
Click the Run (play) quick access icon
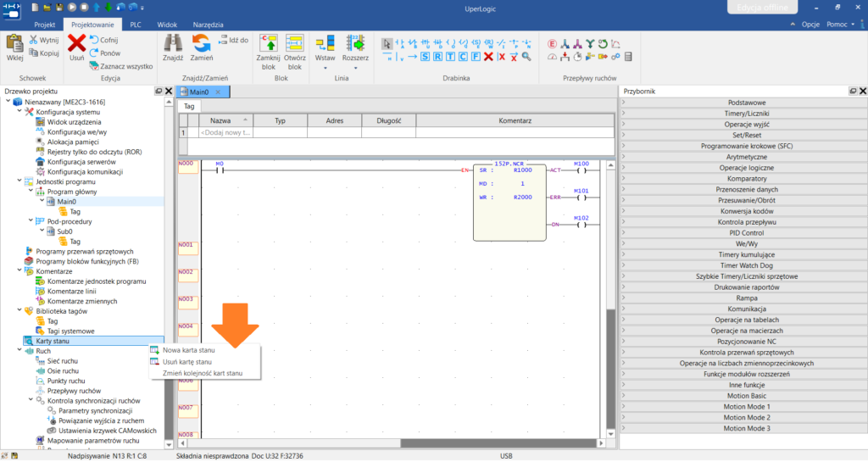click(x=72, y=7)
